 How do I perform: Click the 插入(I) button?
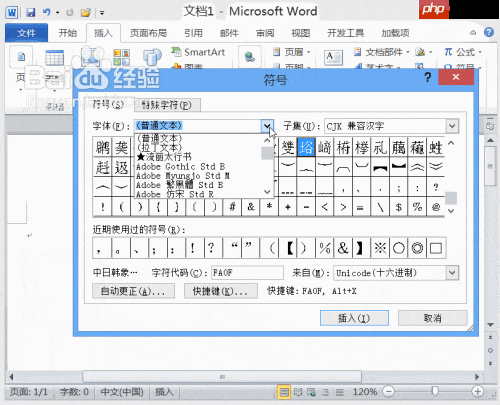[x=354, y=318]
